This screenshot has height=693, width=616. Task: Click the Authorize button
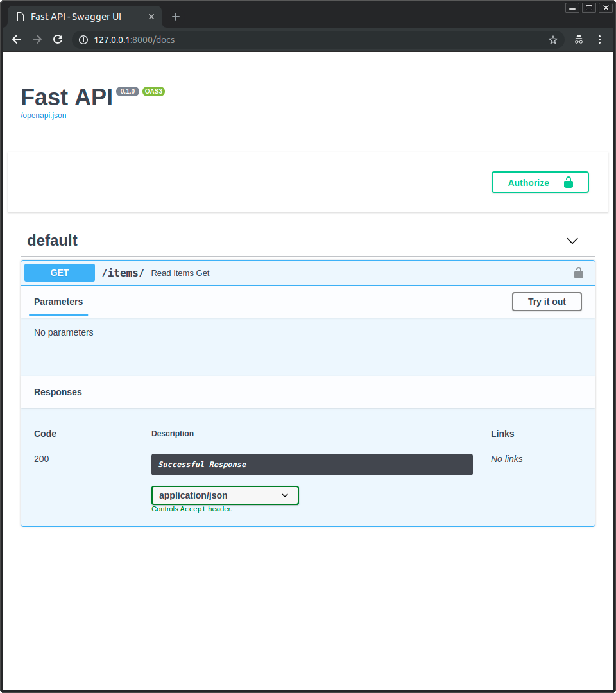[540, 182]
